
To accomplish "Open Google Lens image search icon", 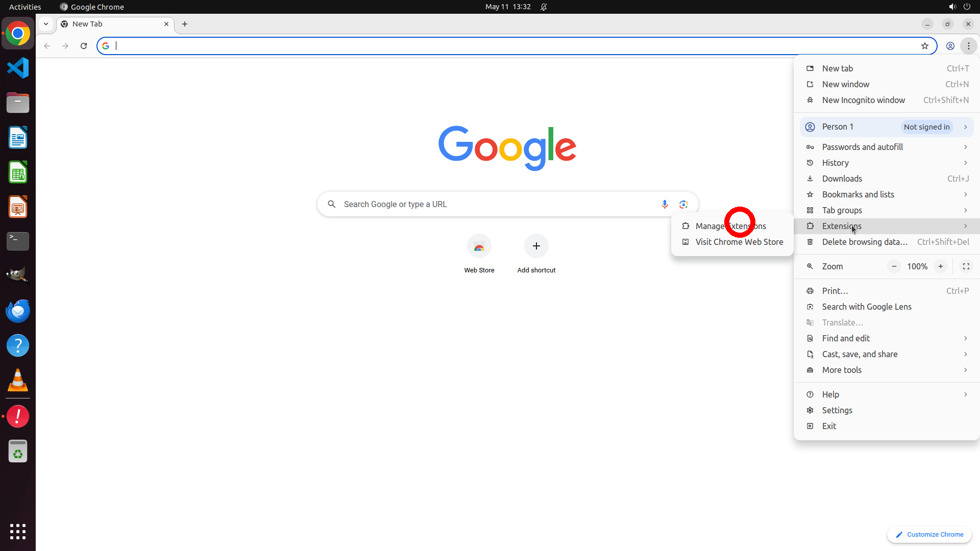I will (683, 204).
